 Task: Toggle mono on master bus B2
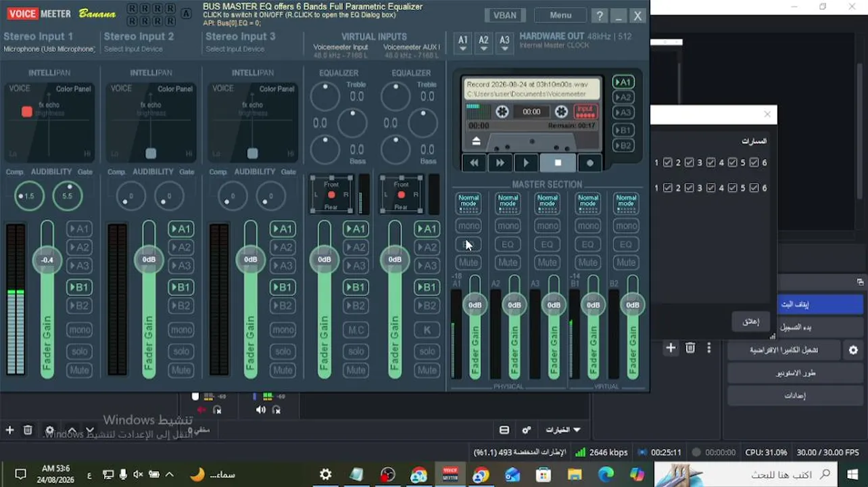626,226
